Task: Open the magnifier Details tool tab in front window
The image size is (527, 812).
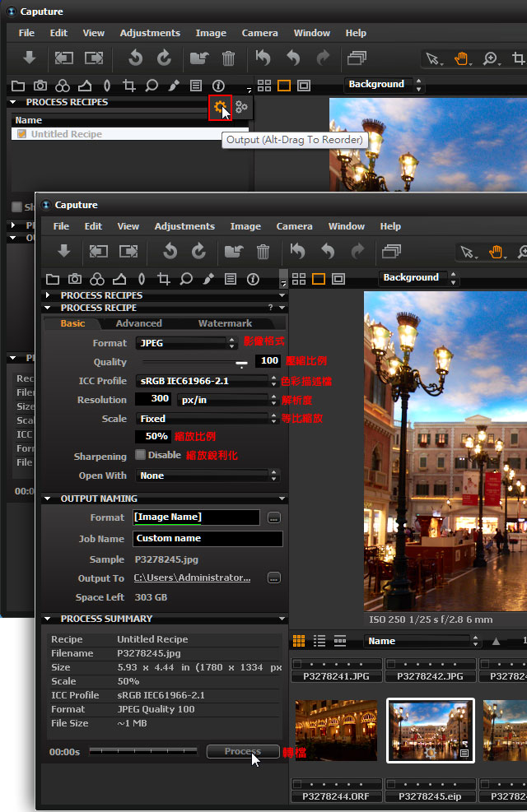Action: pos(186,279)
